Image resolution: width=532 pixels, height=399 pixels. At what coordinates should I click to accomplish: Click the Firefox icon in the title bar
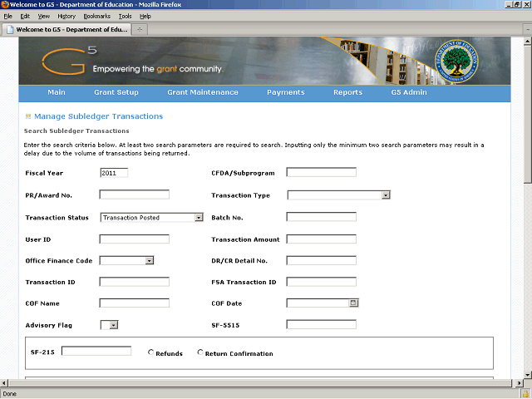tap(4, 4)
